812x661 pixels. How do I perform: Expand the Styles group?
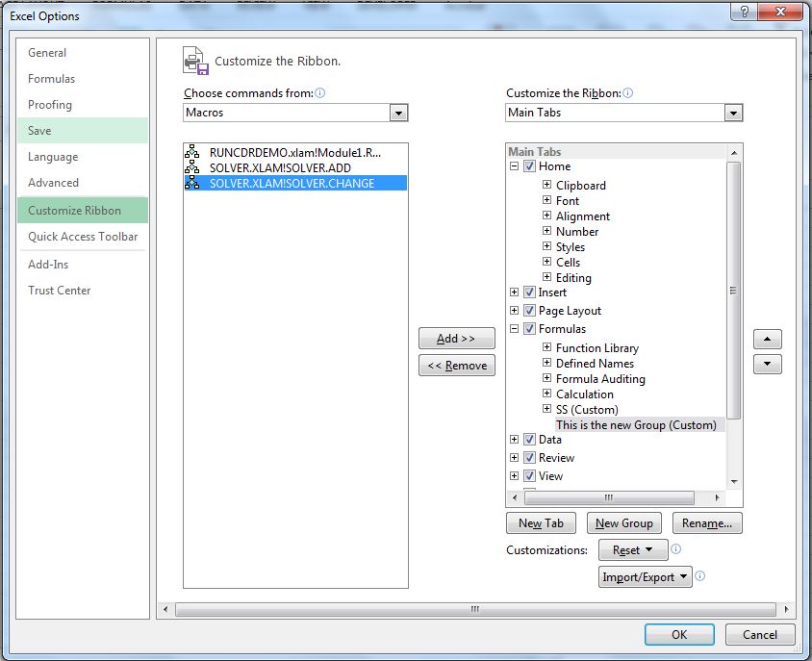pos(546,246)
